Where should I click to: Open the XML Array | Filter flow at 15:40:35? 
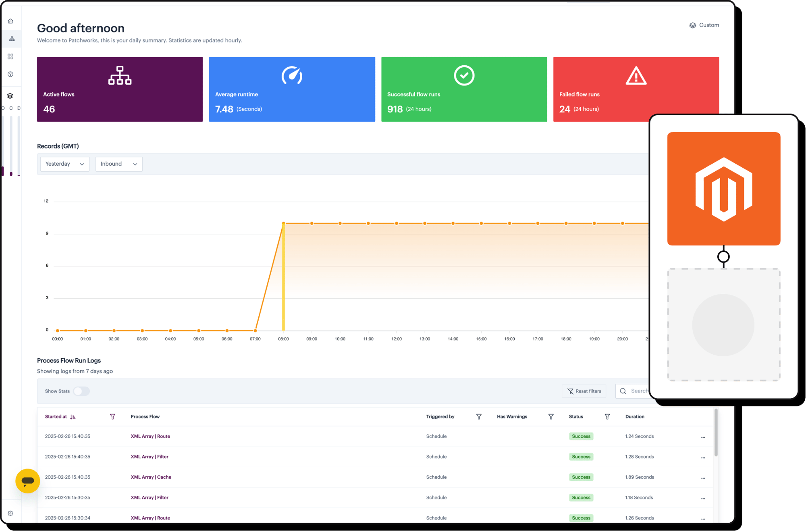150,457
